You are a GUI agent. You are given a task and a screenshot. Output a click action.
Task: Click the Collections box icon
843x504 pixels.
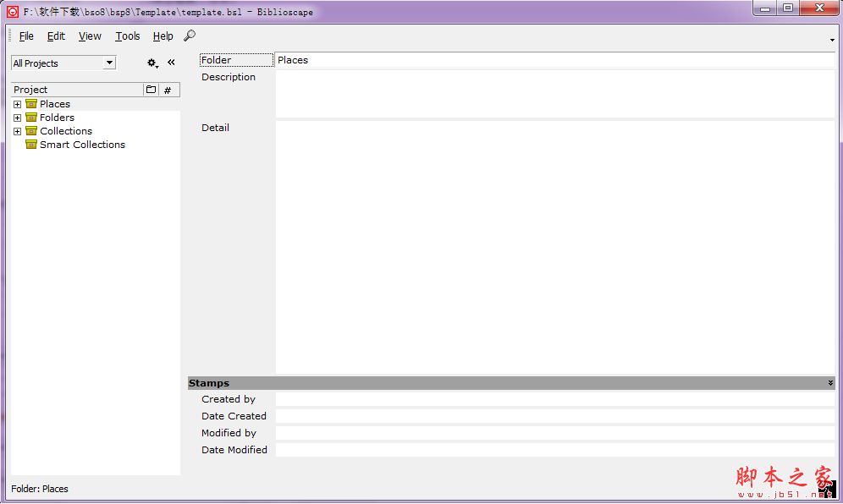[31, 130]
